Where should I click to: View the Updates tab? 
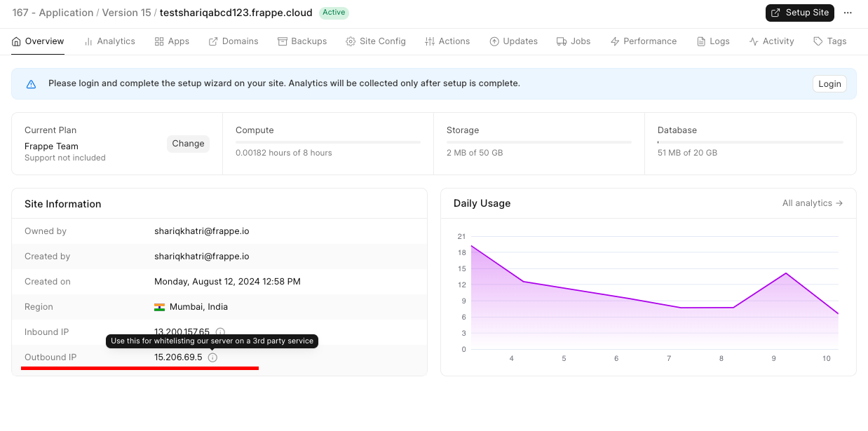pyautogui.click(x=513, y=41)
